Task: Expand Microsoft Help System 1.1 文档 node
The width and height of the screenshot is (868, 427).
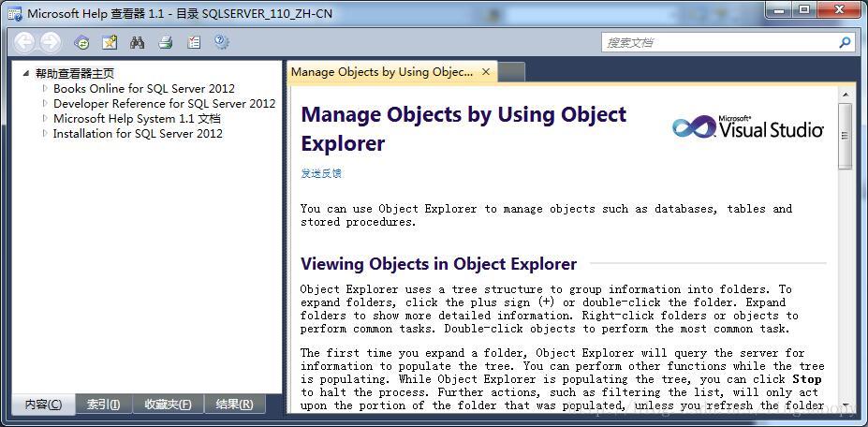Action: point(45,118)
